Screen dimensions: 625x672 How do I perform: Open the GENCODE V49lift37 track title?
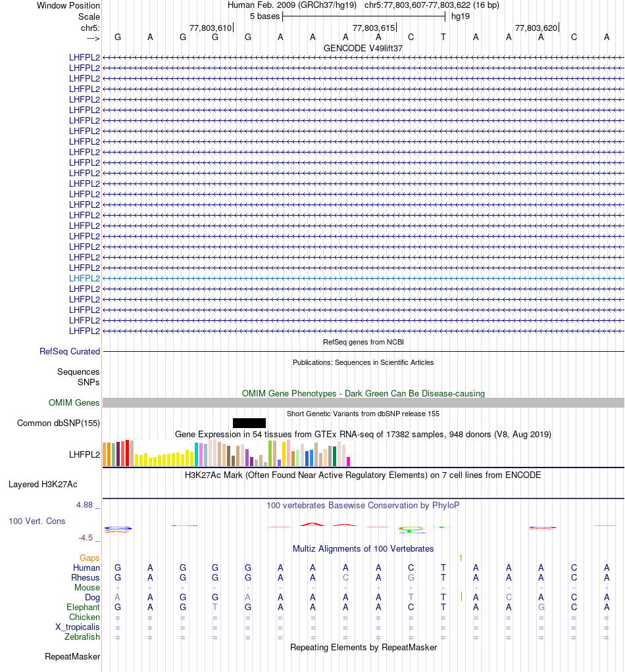(x=363, y=48)
